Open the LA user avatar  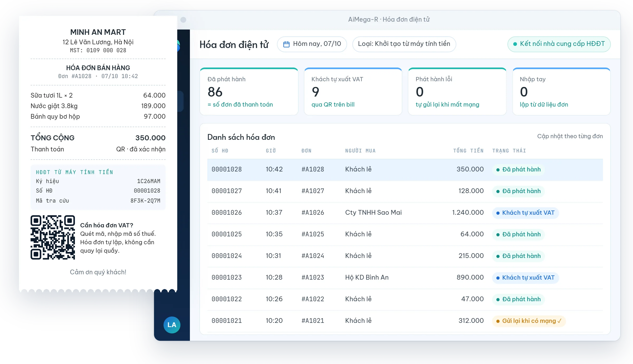pos(172,325)
